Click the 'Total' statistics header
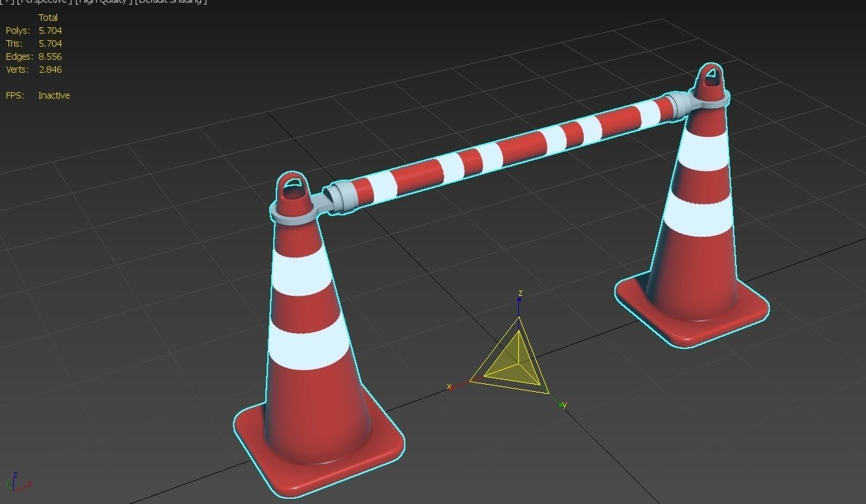 pyautogui.click(x=48, y=18)
